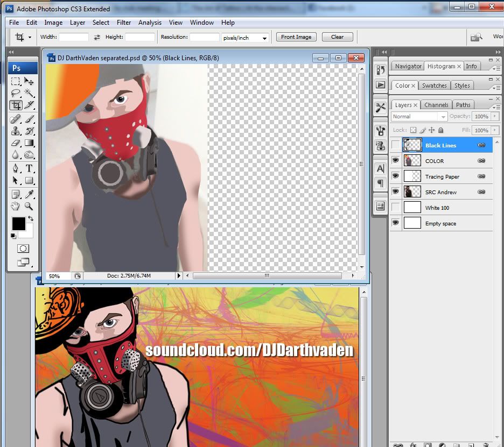Open the Analysis menu
The height and width of the screenshot is (447, 504).
pos(150,23)
